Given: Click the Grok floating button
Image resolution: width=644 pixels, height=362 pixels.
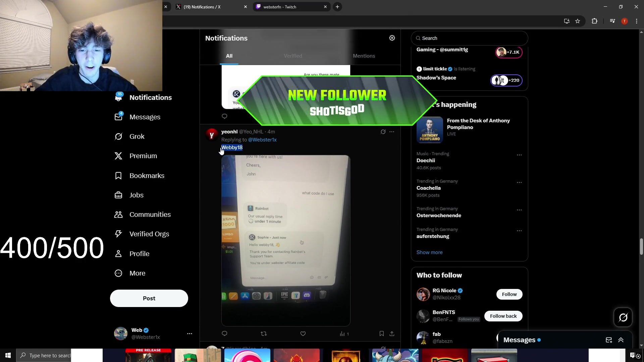Looking at the screenshot, I should coord(623,317).
